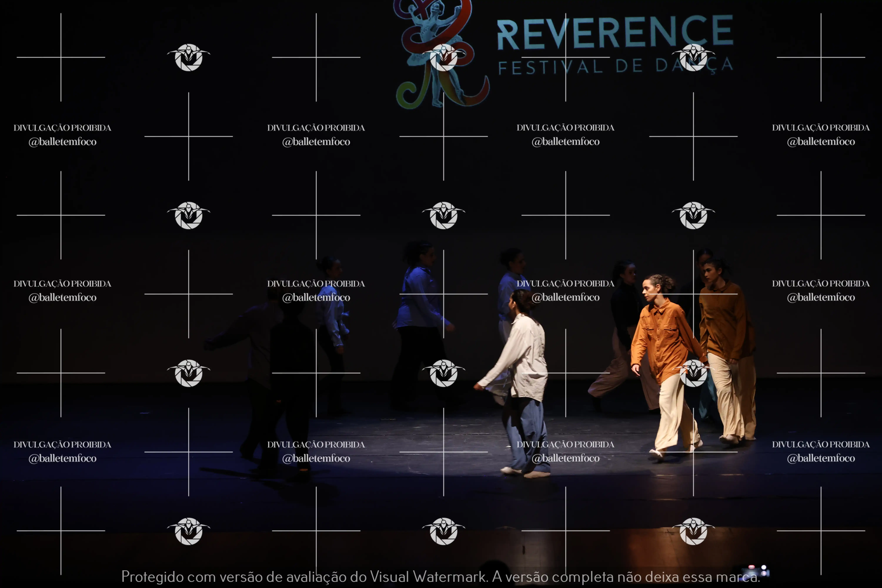Click the top-left crosshair watermark mark
This screenshot has height=588, width=882.
(x=61, y=57)
